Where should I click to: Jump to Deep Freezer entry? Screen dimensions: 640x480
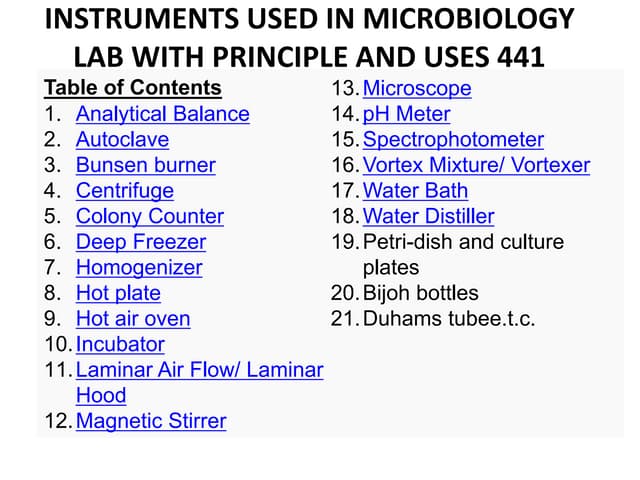(140, 242)
